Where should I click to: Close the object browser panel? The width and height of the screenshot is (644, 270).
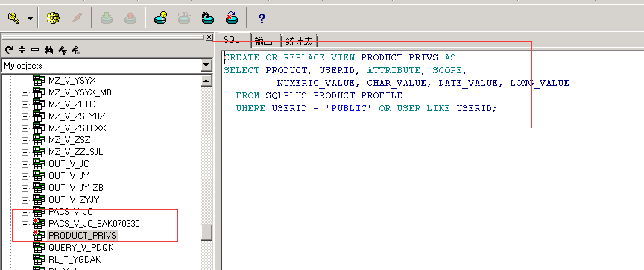pos(209,37)
